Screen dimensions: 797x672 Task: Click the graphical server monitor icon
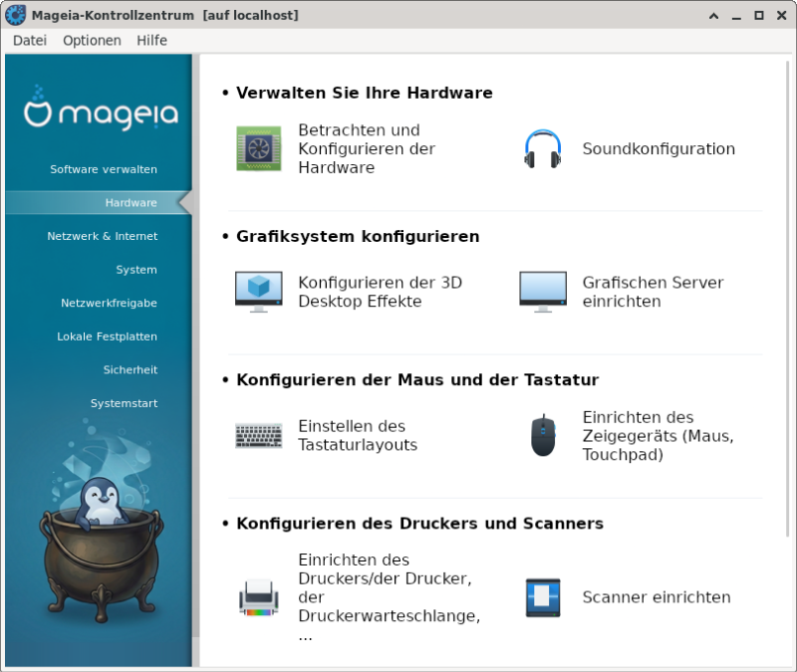543,292
